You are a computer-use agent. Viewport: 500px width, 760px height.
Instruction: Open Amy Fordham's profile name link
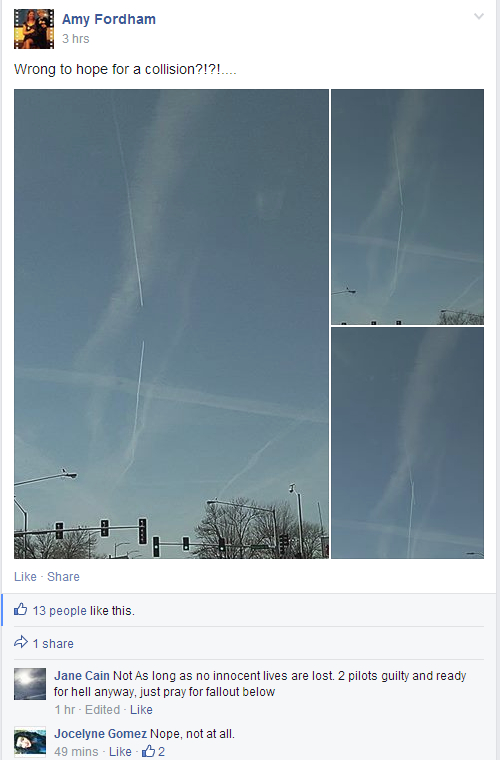[x=109, y=19]
